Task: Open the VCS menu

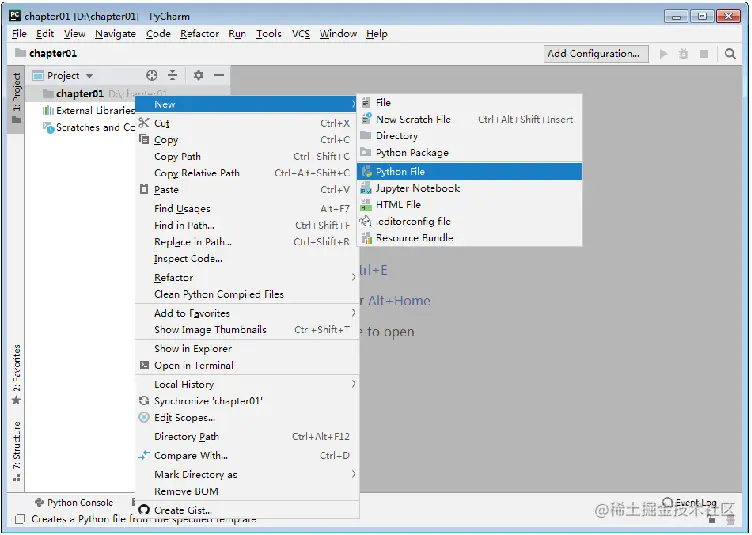Action: (301, 34)
